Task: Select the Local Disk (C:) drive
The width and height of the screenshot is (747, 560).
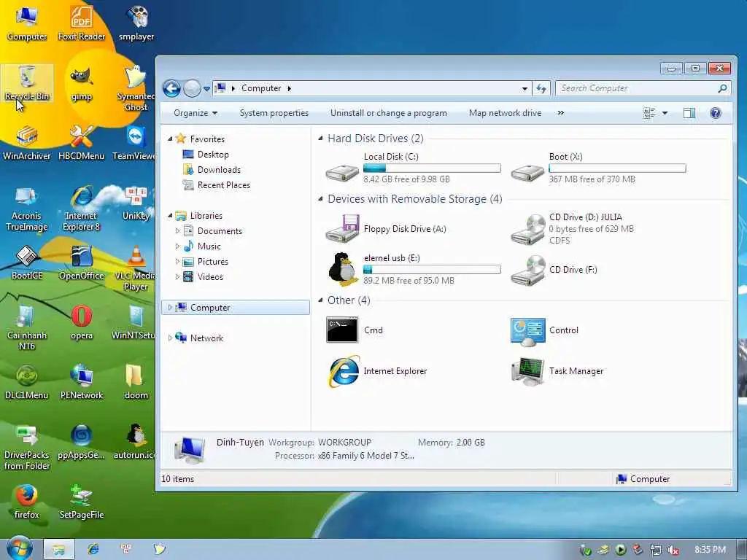Action: pyautogui.click(x=414, y=168)
